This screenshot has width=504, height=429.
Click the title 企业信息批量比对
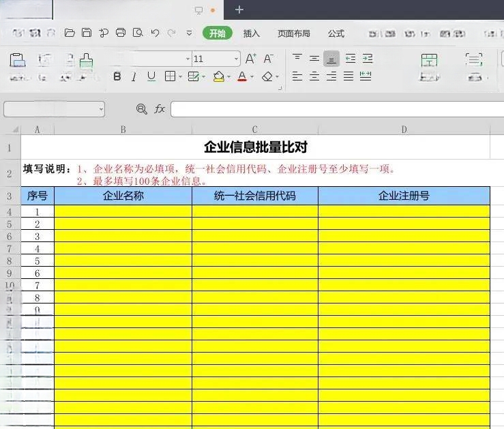pyautogui.click(x=256, y=147)
